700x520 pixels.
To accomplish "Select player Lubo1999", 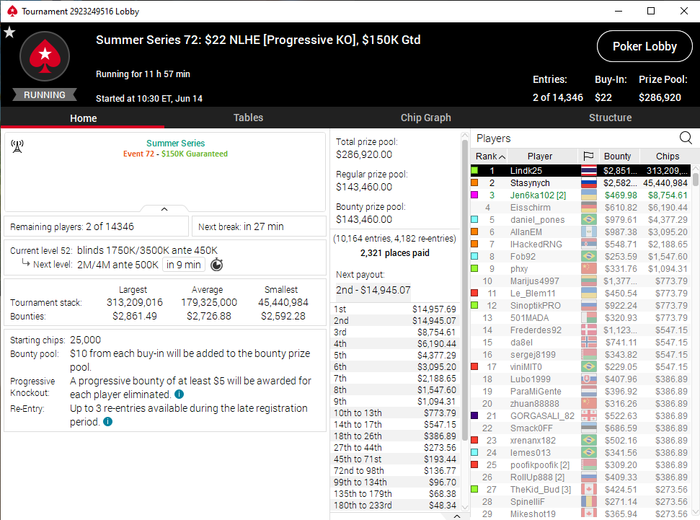I will [x=580, y=379].
